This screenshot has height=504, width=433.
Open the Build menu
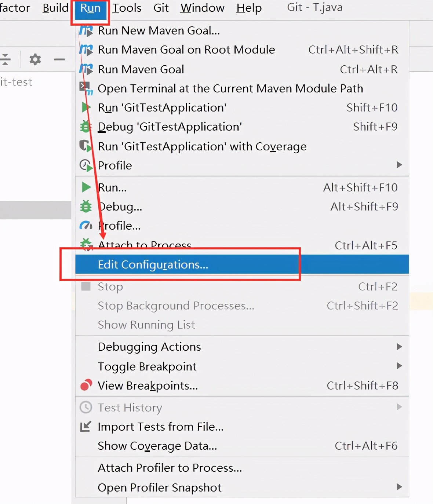pyautogui.click(x=55, y=8)
